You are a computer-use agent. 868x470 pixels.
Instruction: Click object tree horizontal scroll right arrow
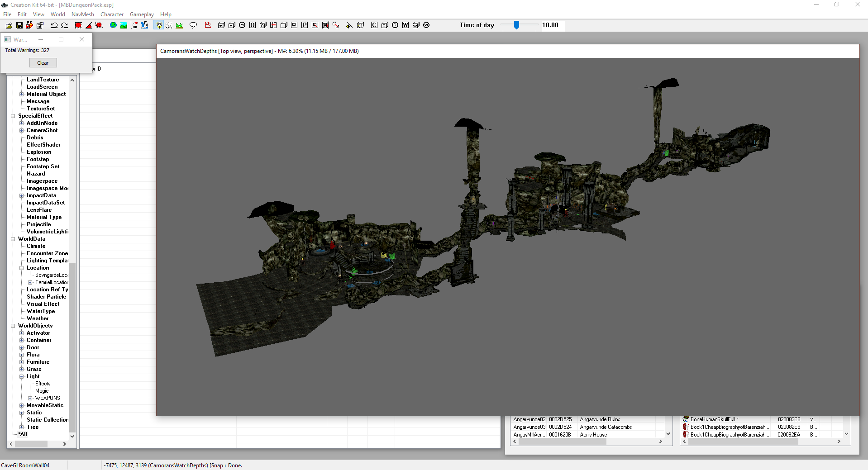pyautogui.click(x=65, y=444)
